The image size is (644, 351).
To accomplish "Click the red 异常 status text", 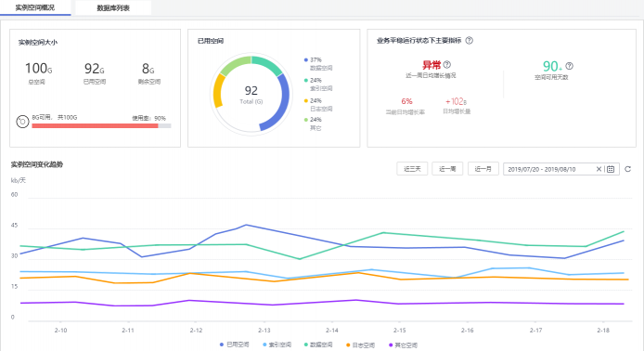I will 431,64.
